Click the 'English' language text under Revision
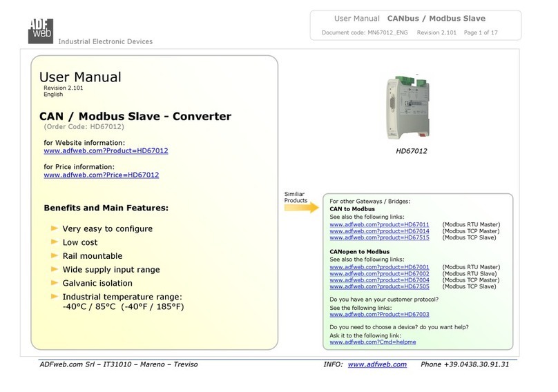Viewport: 558px width, 392px height. tap(53, 95)
